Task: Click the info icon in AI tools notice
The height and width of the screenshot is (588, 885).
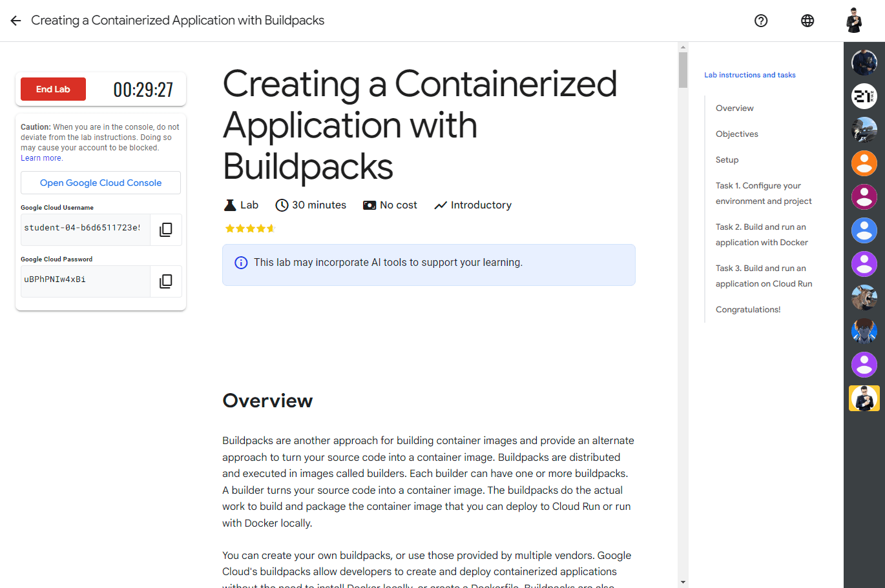Action: pyautogui.click(x=241, y=263)
